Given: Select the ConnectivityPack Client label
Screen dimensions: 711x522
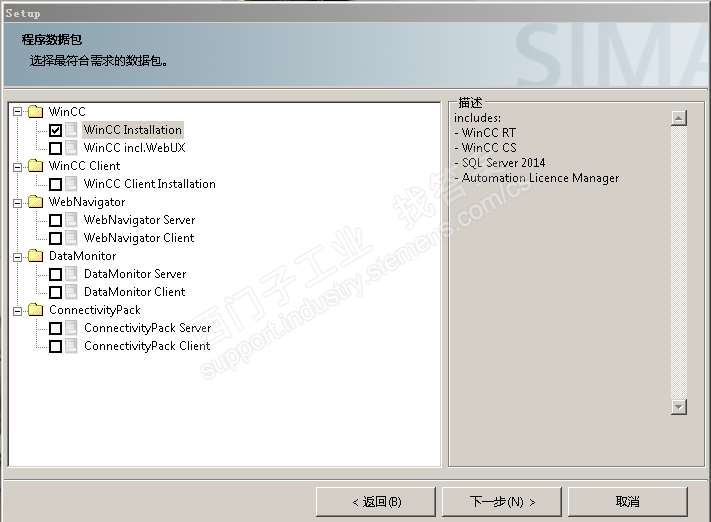Looking at the screenshot, I should (147, 346).
